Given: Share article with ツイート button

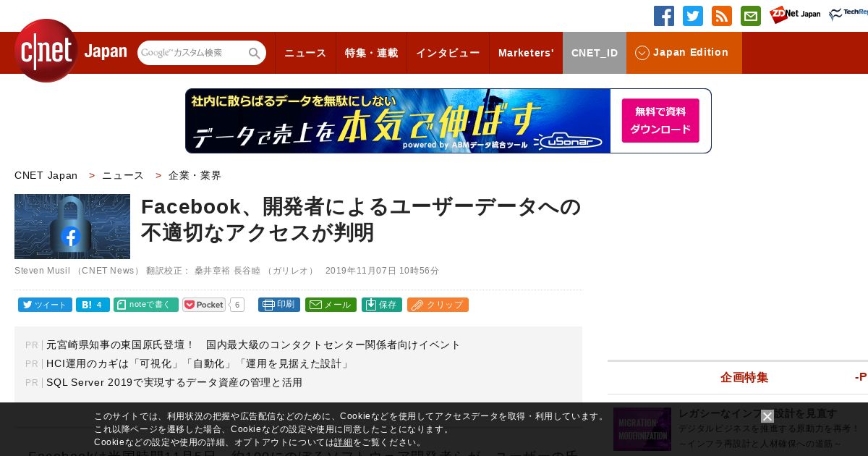Looking at the screenshot, I should click(45, 305).
